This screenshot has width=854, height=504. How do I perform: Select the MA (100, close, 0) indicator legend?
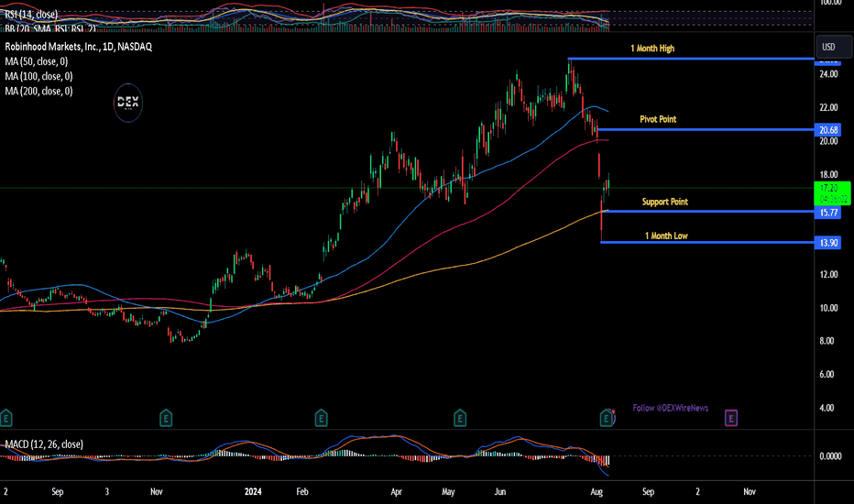[x=38, y=76]
